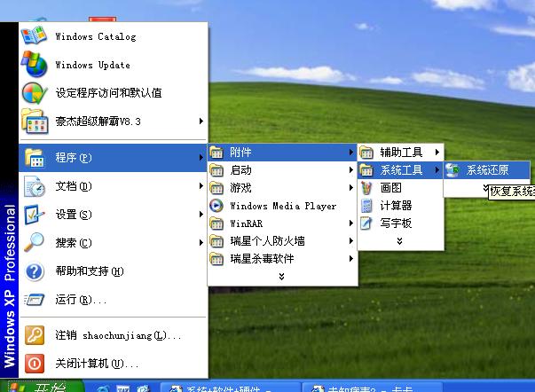Expand the 辅助工具 submenu arrow
This screenshot has width=535, height=392.
coord(437,153)
